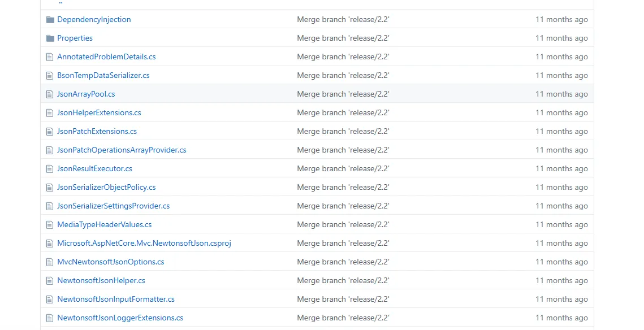Open Microsoft.AspNetCore.Mvc.NewtonsoftJson.csproj file
The width and height of the screenshot is (644, 330).
click(144, 244)
